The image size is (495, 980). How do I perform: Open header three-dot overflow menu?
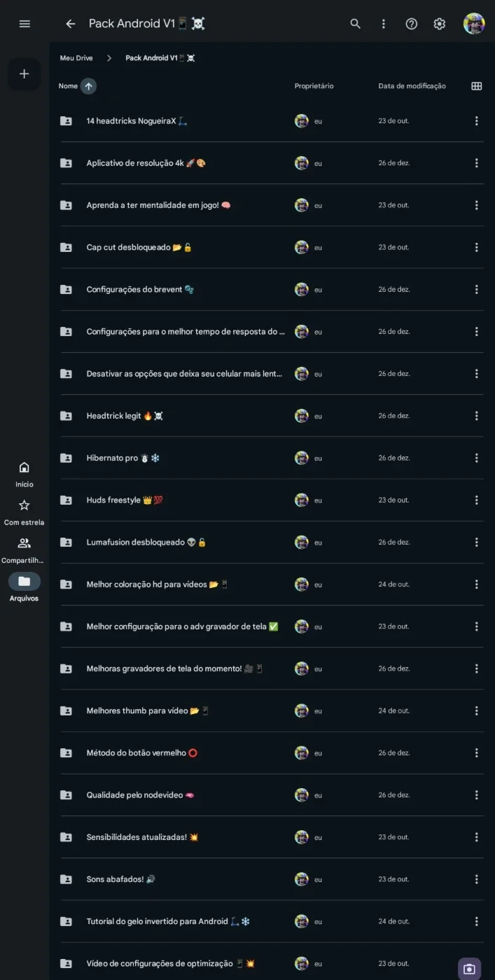pos(384,24)
